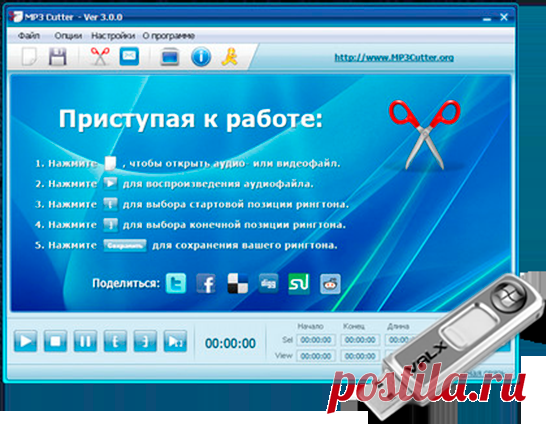Share via the Delicious checkered icon

pos(237,283)
